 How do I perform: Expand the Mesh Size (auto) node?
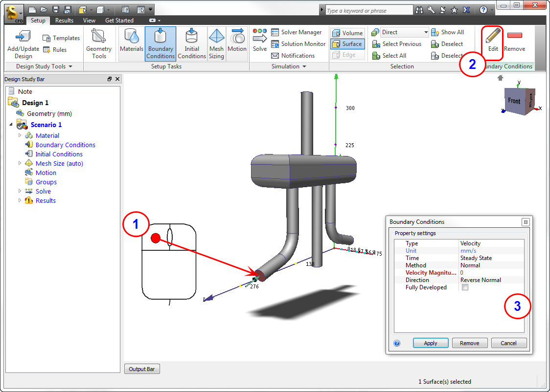[x=20, y=163]
